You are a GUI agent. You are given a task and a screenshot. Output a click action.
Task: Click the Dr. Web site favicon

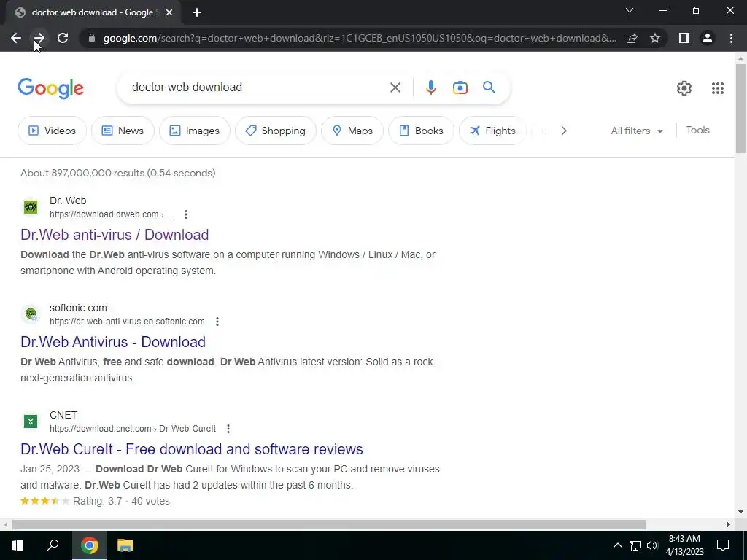pyautogui.click(x=31, y=207)
